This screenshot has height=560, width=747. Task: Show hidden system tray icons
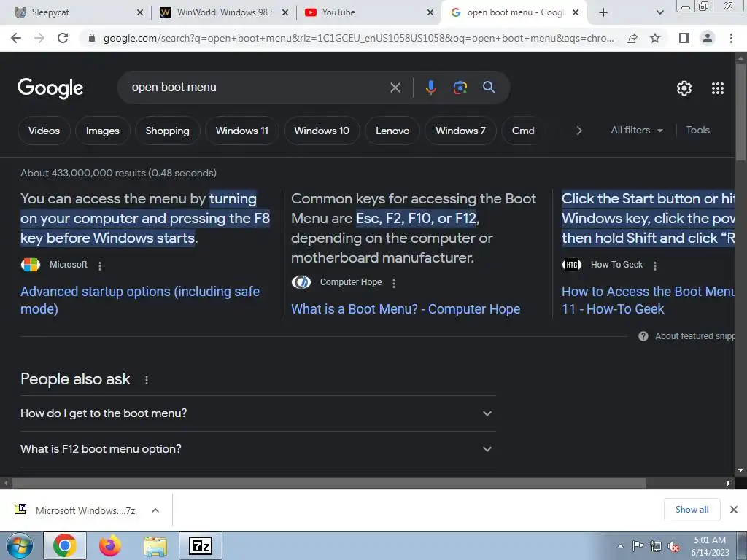[x=620, y=547]
